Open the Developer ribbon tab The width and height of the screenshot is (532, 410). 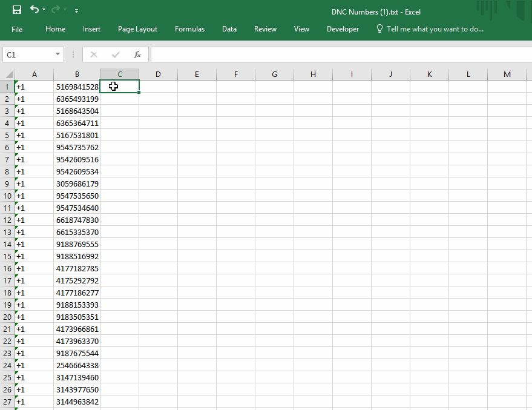[343, 29]
